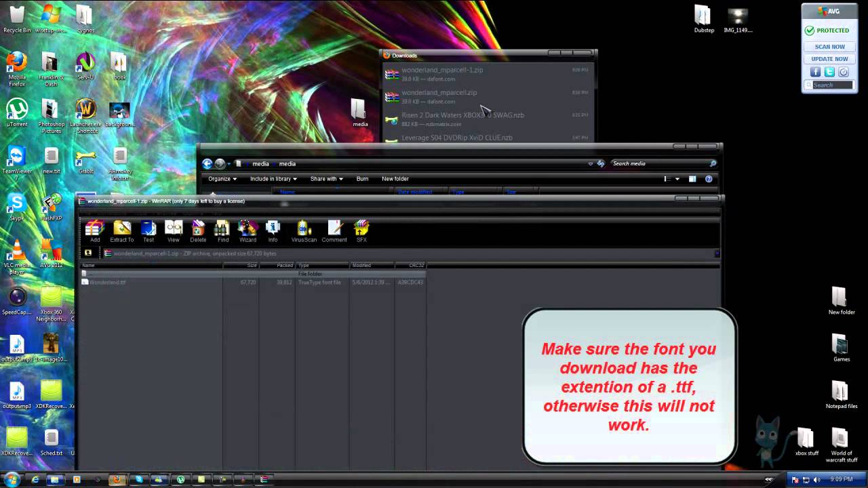The height and width of the screenshot is (488, 868).
Task: Open wonderland_mparcell.zip in Downloads window
Action: 487,96
